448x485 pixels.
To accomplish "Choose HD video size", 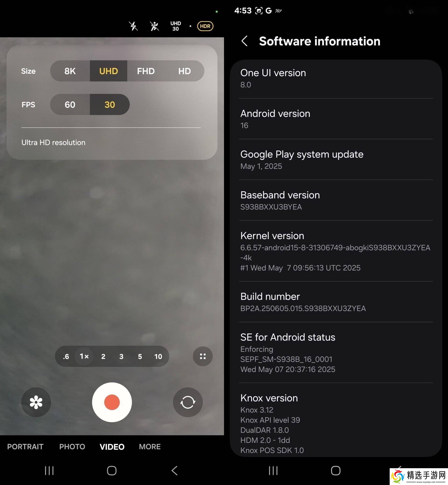I will [185, 71].
